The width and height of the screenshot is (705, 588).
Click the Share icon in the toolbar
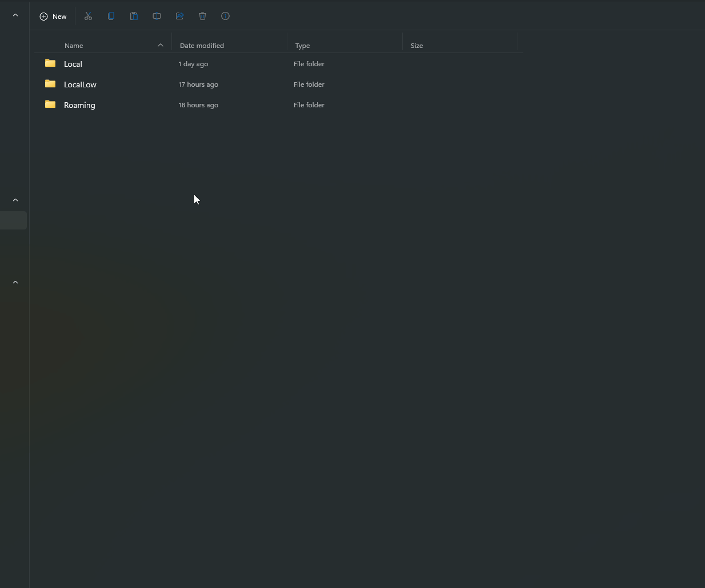tap(179, 17)
